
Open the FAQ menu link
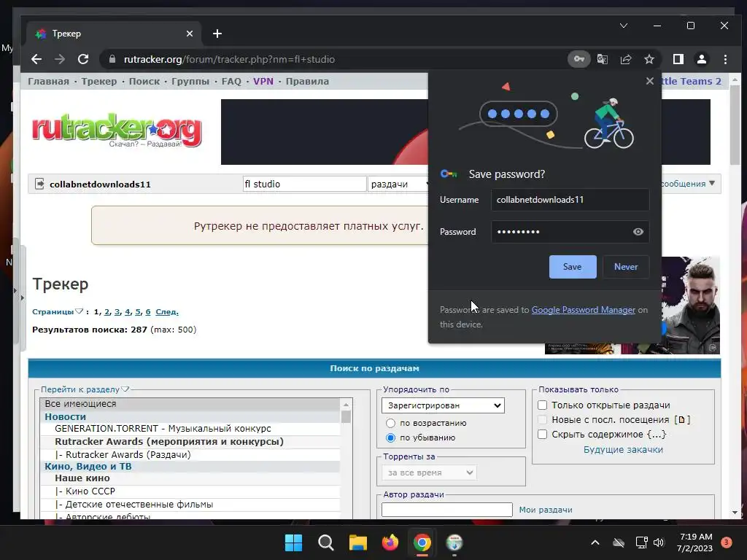point(231,81)
